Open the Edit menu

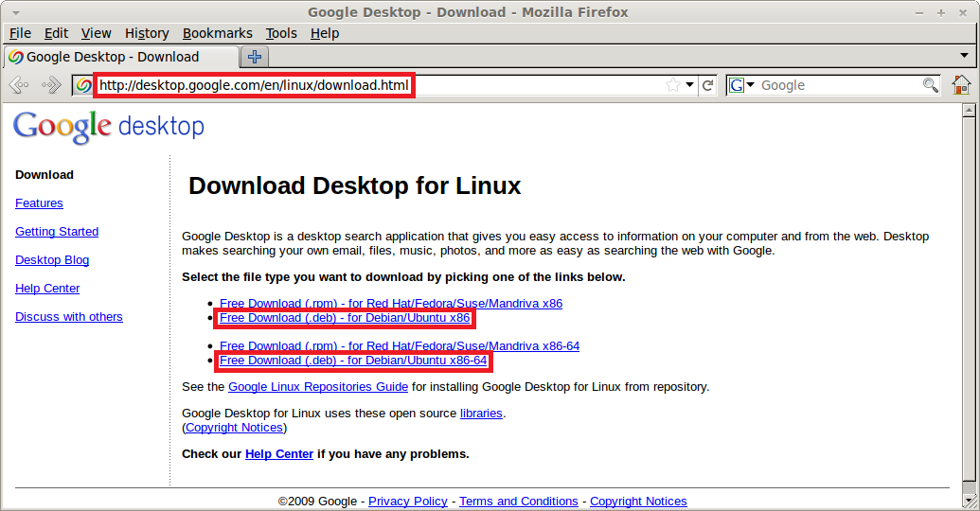56,33
